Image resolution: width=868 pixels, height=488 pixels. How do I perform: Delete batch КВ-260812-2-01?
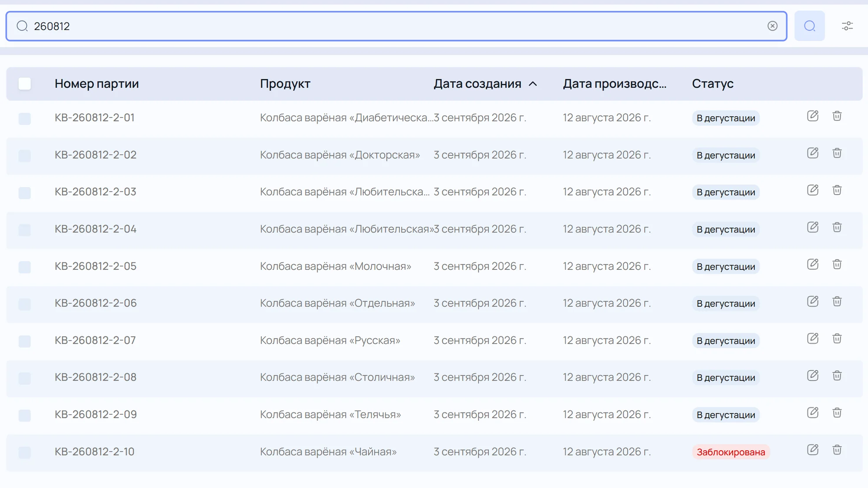(x=837, y=116)
